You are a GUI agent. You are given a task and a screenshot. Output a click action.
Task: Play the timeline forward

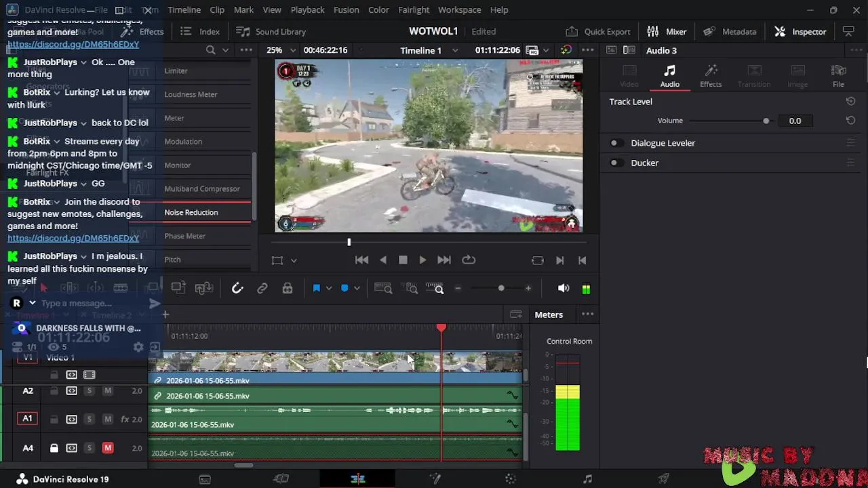coord(422,260)
